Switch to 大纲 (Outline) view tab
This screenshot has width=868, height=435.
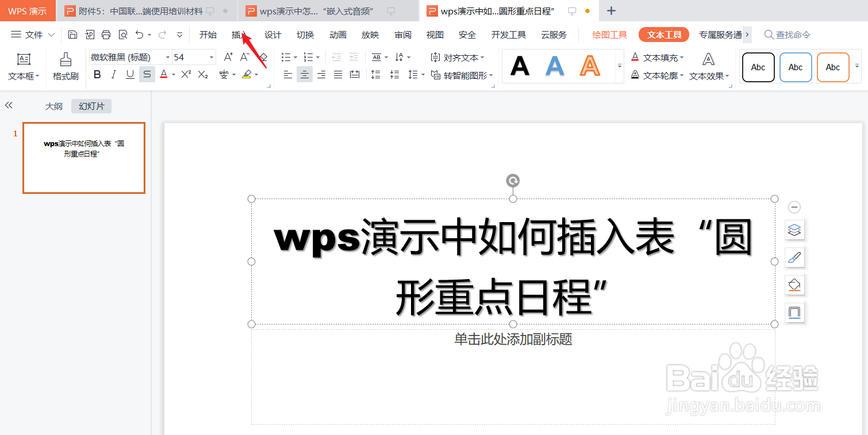pyautogui.click(x=54, y=106)
